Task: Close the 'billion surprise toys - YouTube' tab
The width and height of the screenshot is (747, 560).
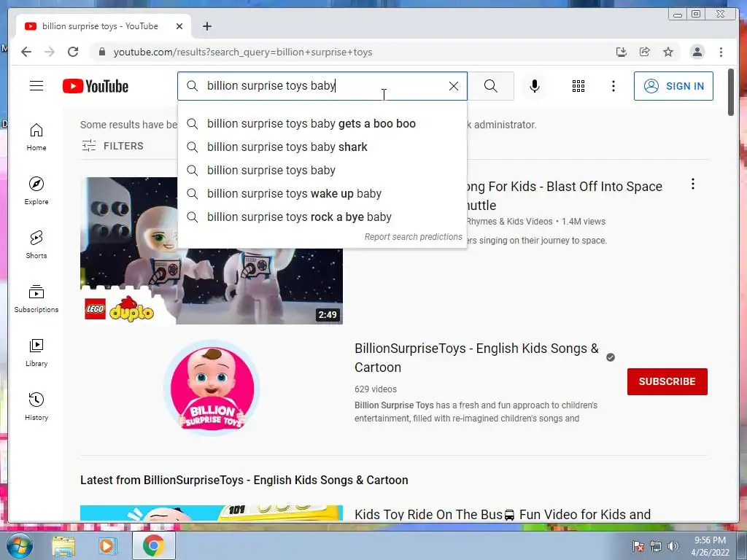Action: pos(179,26)
